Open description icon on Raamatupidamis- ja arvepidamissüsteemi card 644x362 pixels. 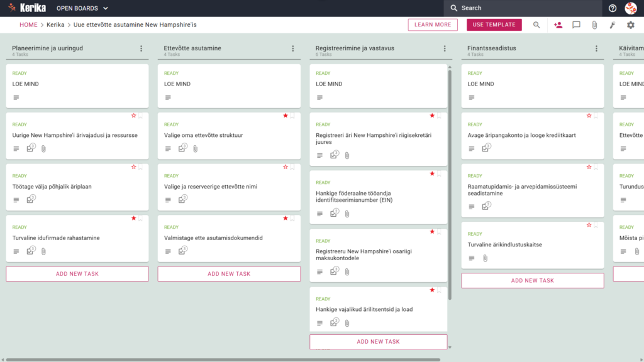pyautogui.click(x=472, y=207)
